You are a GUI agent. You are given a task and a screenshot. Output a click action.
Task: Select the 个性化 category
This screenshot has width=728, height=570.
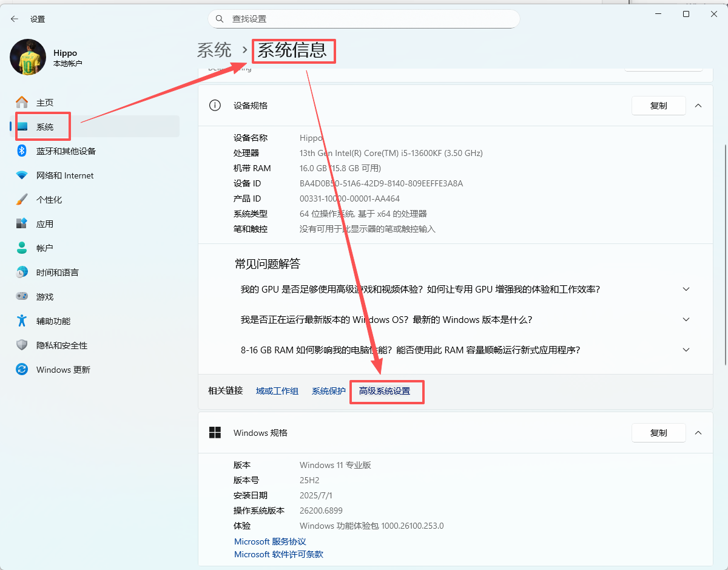tap(95, 200)
